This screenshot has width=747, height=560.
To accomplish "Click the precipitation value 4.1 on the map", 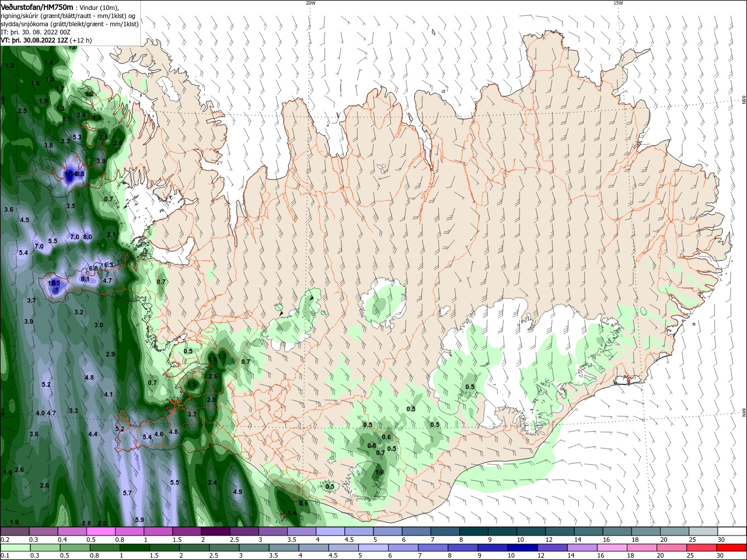I will [x=109, y=394].
